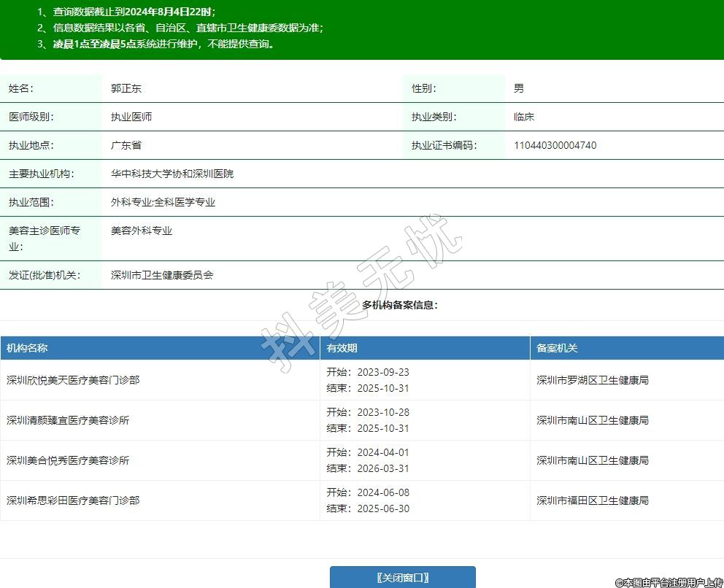This screenshot has width=724, height=588.
Task: Click the practice location 广东省
Action: click(126, 145)
